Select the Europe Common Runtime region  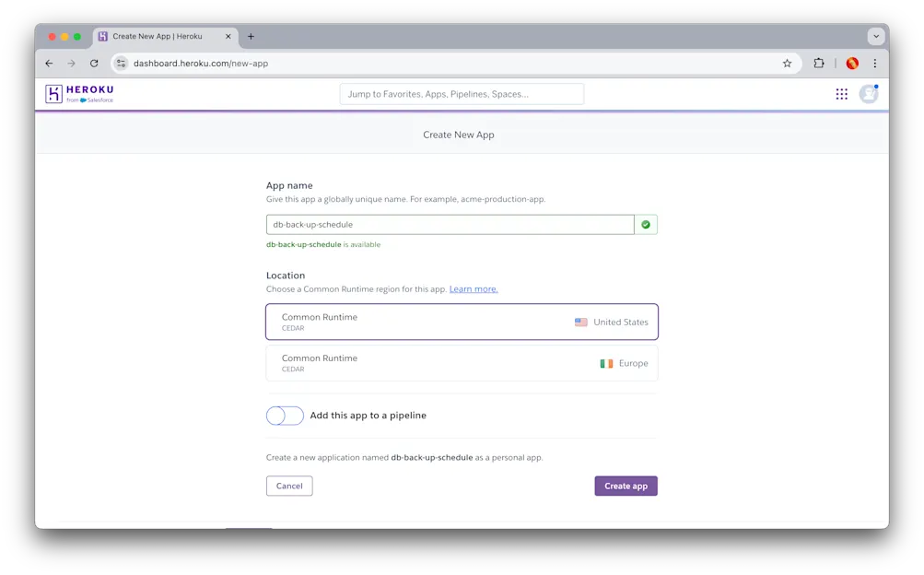[461, 363]
